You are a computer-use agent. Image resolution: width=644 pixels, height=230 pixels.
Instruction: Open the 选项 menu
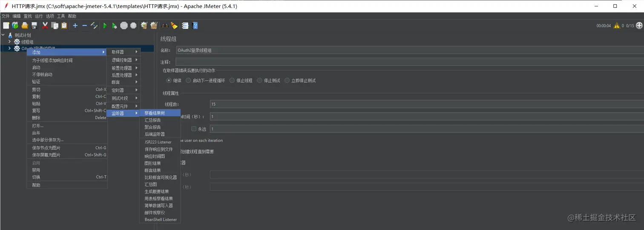pyautogui.click(x=50, y=16)
